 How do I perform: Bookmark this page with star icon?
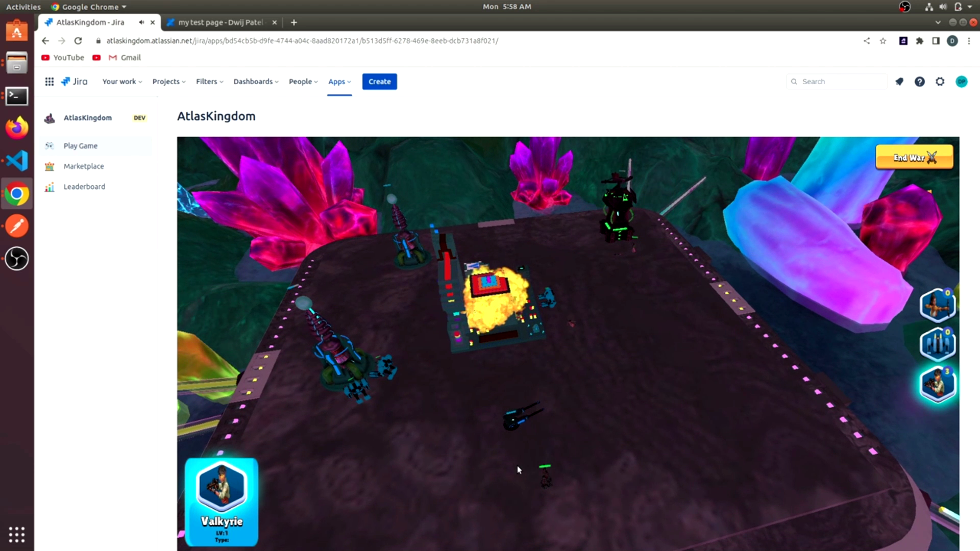[883, 41]
